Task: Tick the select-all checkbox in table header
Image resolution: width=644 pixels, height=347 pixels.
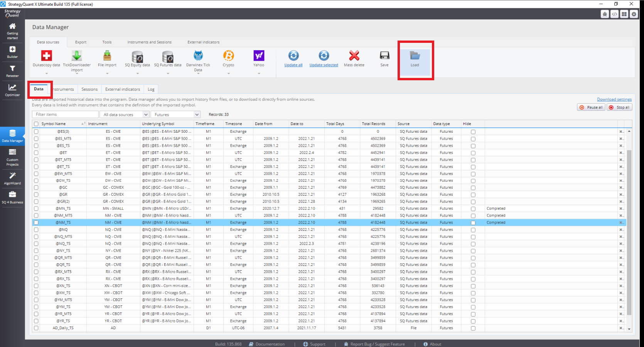Action: tap(36, 124)
